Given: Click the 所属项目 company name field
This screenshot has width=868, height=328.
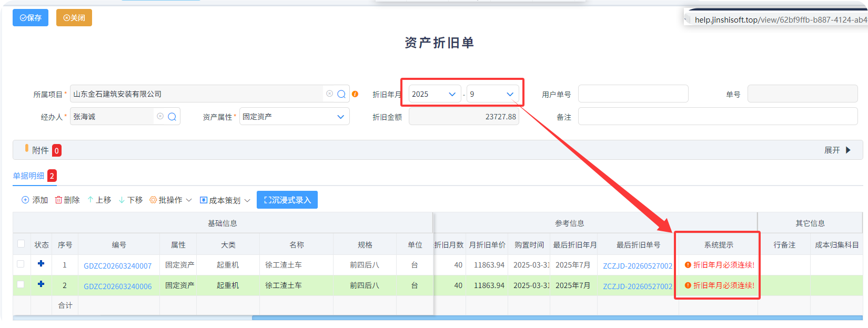Looking at the screenshot, I should click(x=196, y=94).
